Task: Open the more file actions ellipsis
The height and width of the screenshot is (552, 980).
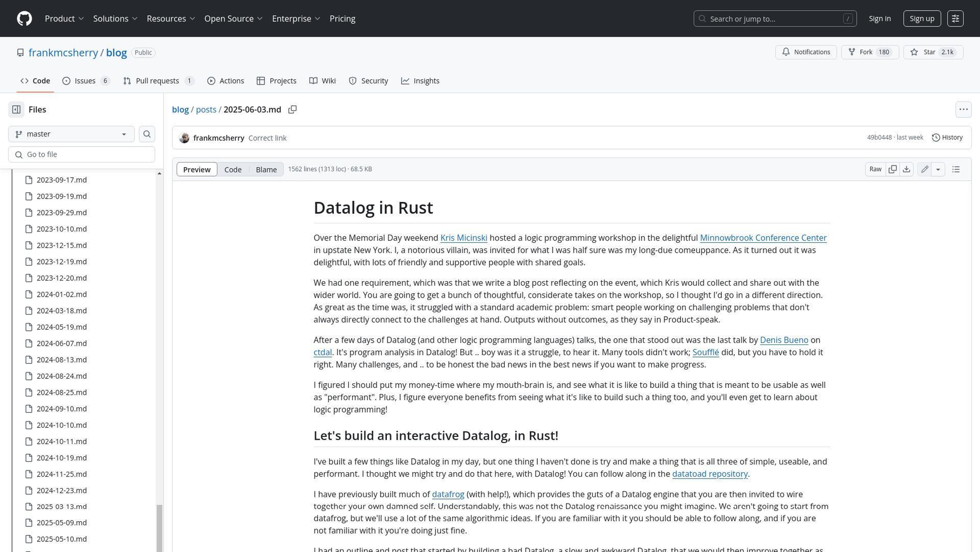Action: pos(963,109)
